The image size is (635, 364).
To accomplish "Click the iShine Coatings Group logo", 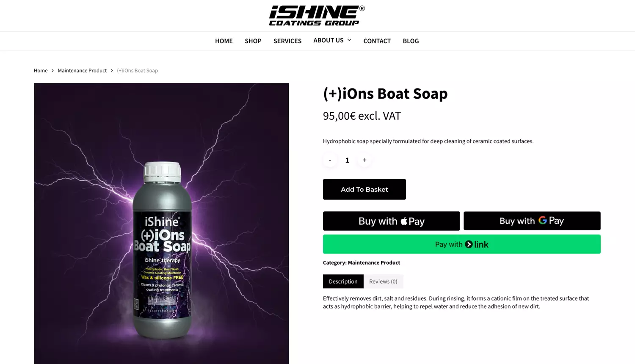I will tap(317, 16).
